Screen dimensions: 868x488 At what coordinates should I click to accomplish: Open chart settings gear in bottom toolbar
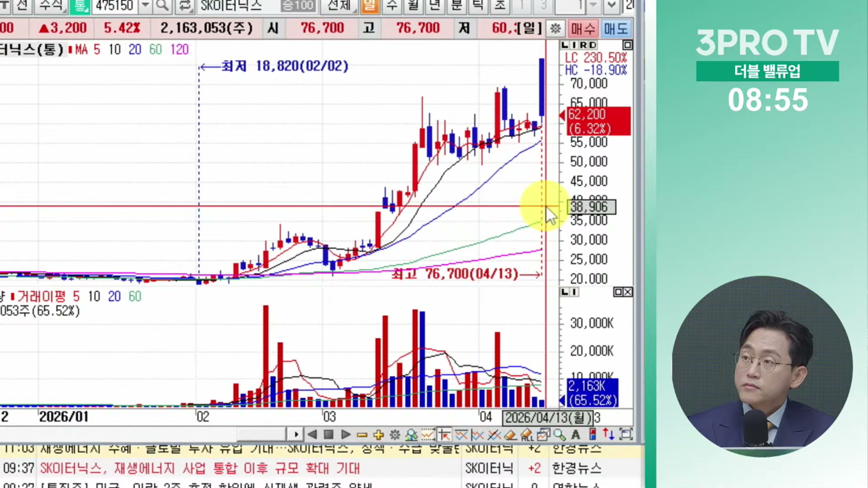click(x=395, y=435)
